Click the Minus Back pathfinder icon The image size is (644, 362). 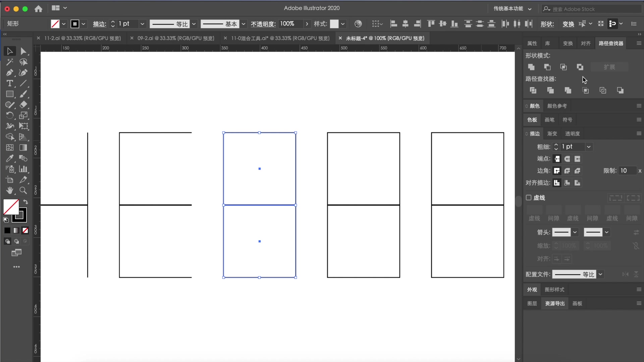coord(620,90)
